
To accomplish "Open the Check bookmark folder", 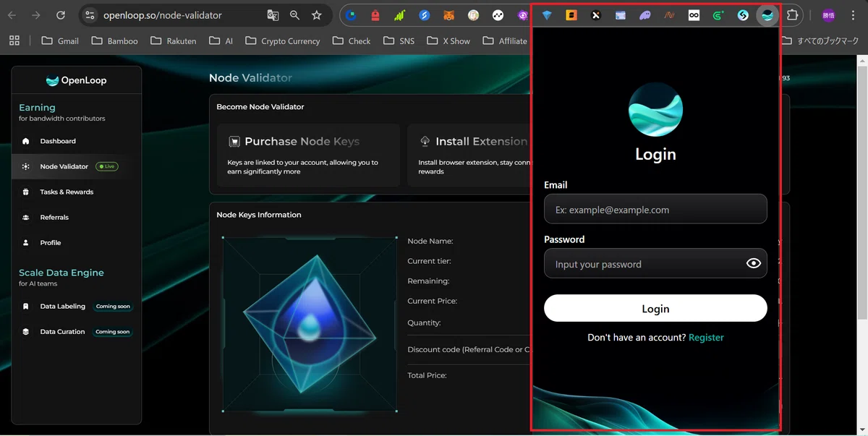I will pyautogui.click(x=352, y=41).
